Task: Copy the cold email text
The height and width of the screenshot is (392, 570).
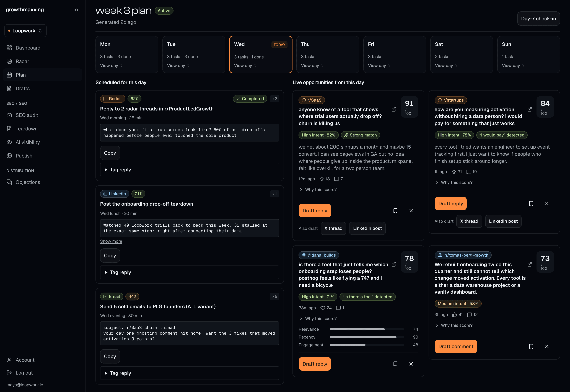Action: pyautogui.click(x=110, y=356)
